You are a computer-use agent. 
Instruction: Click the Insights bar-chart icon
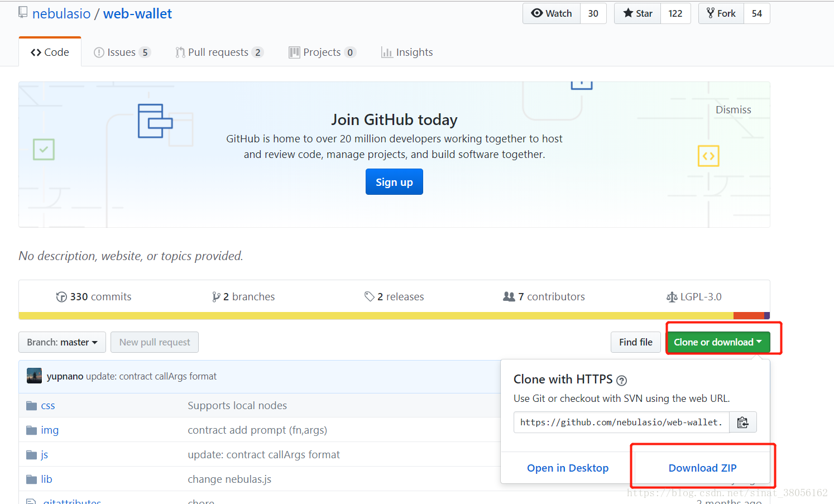coord(387,52)
